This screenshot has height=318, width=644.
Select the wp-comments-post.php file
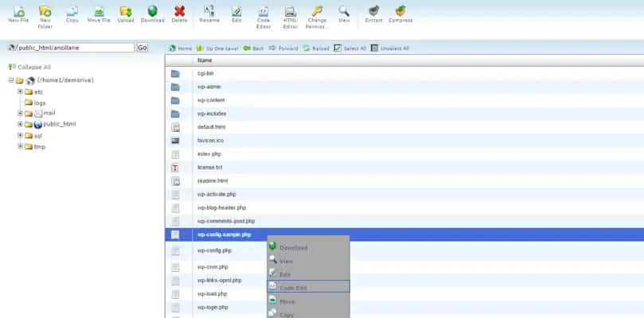coord(404,221)
